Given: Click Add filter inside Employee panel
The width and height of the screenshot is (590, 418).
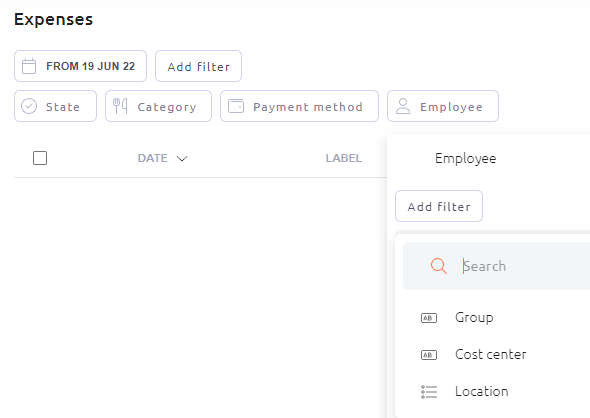Looking at the screenshot, I should coord(439,206).
